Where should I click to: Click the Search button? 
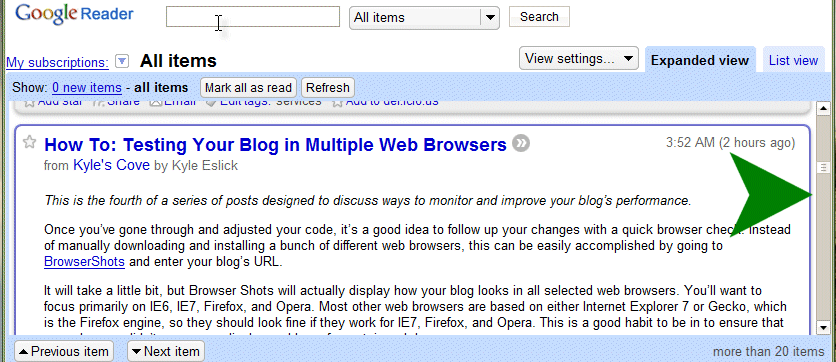[x=539, y=17]
